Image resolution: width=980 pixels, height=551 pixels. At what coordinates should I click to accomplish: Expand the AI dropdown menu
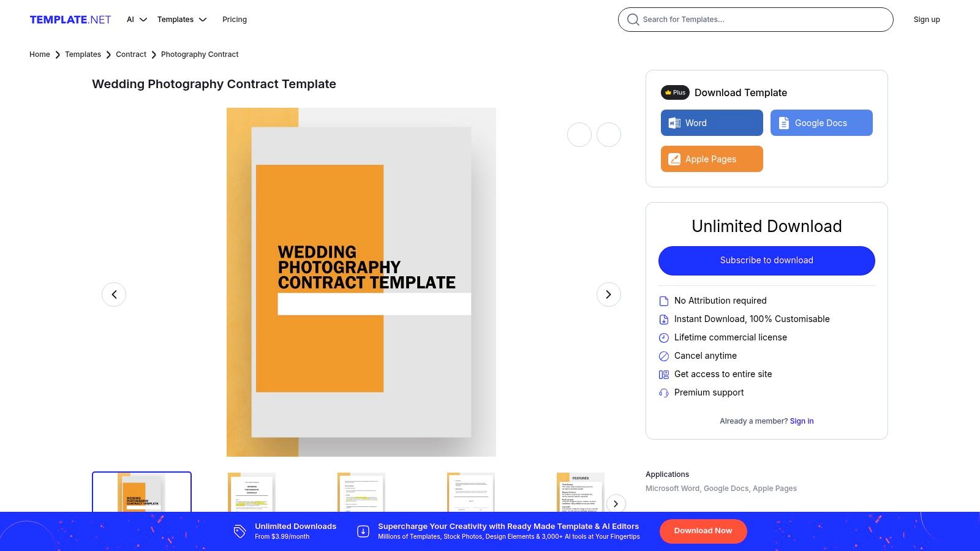pyautogui.click(x=137, y=20)
